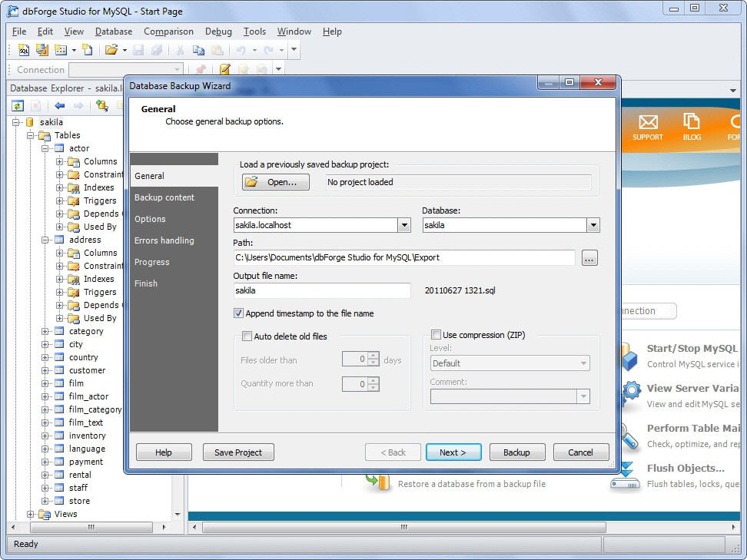Go to Options wizard page
Image resolution: width=747 pixels, height=560 pixels.
tap(174, 219)
